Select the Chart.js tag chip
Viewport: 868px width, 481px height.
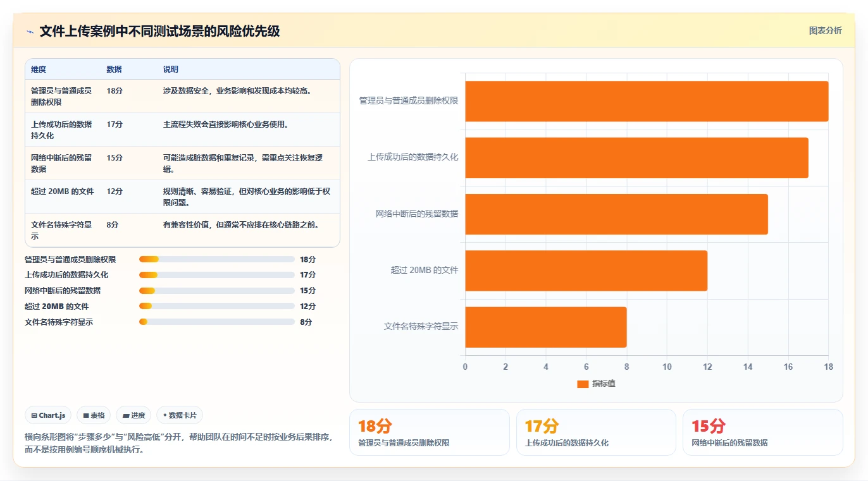coord(49,415)
